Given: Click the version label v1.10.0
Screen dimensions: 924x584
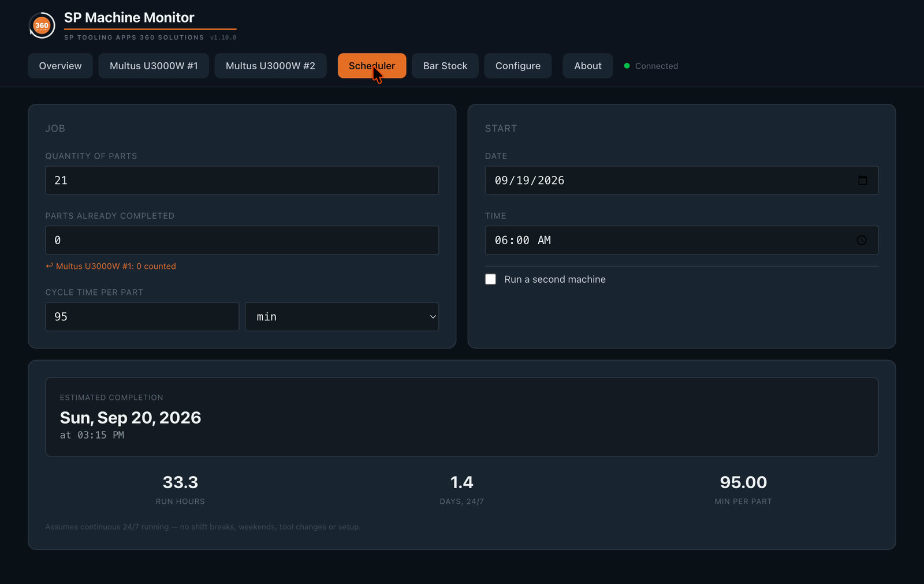Looking at the screenshot, I should coord(223,38).
